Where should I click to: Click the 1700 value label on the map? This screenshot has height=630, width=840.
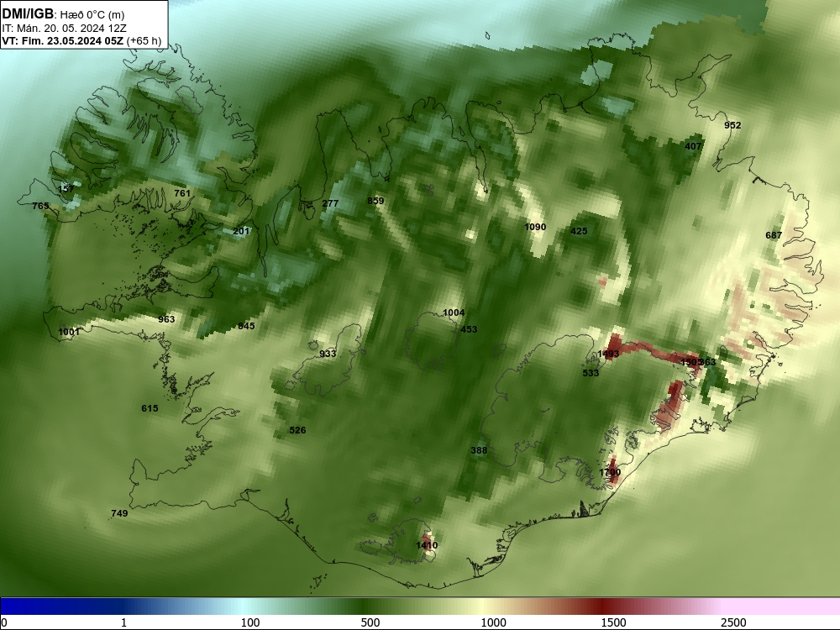[610, 472]
